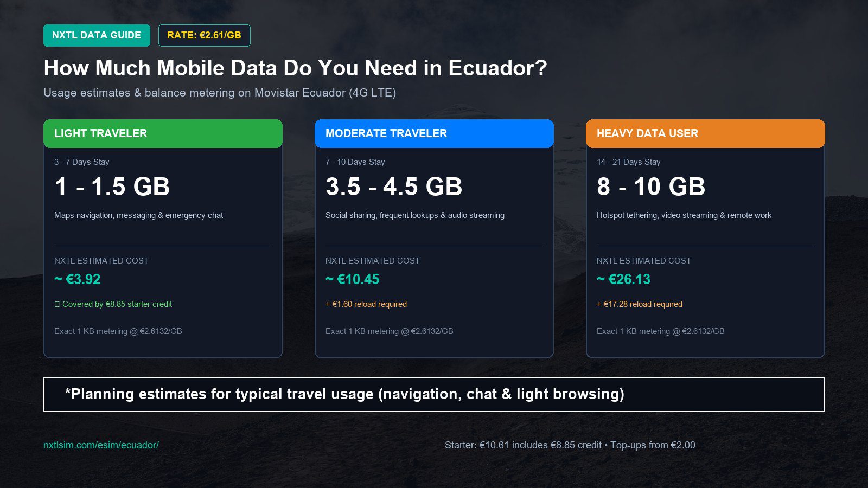
Task: Click the RATE: €2.61/GB badge
Action: pyautogui.click(x=204, y=35)
